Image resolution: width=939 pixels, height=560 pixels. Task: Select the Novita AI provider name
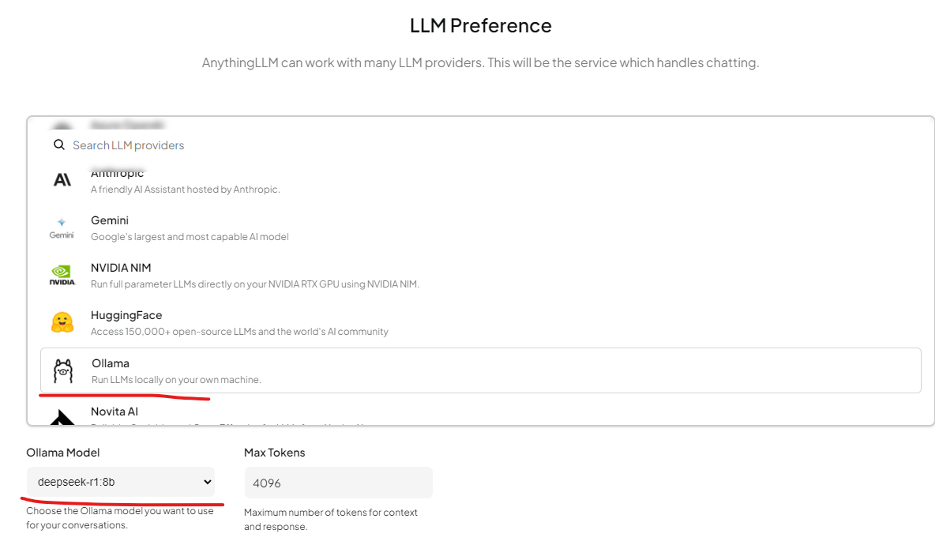tap(115, 412)
